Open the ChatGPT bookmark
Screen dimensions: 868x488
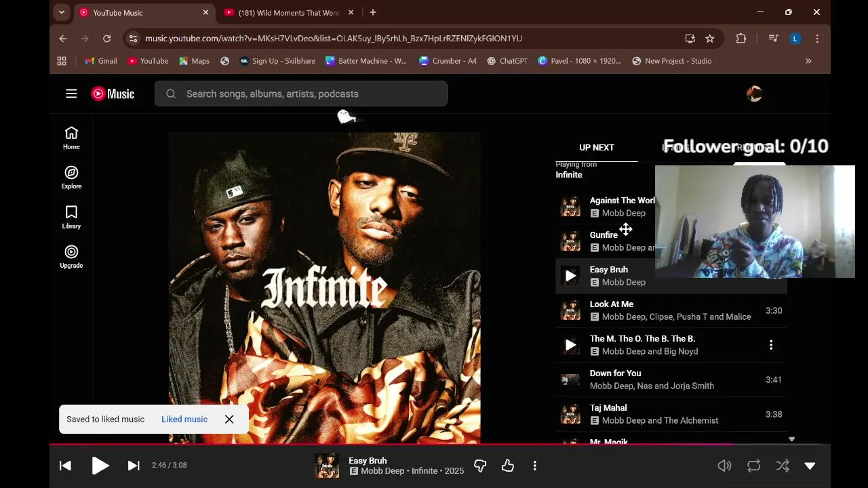(x=507, y=61)
